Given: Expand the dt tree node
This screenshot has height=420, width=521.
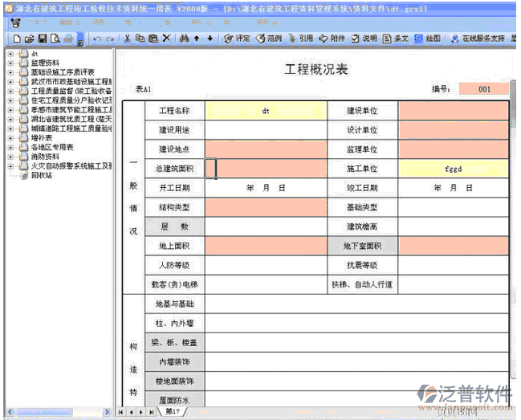Looking at the screenshot, I should tap(10, 54).
